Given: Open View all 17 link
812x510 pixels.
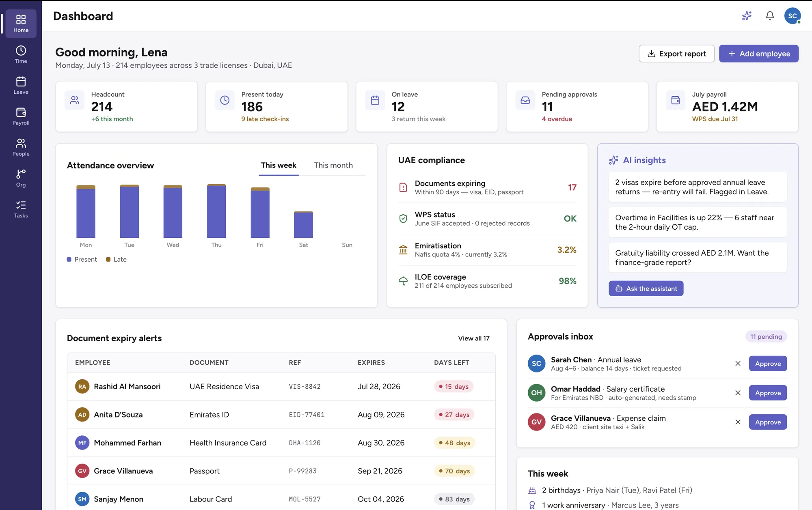Looking at the screenshot, I should [474, 338].
